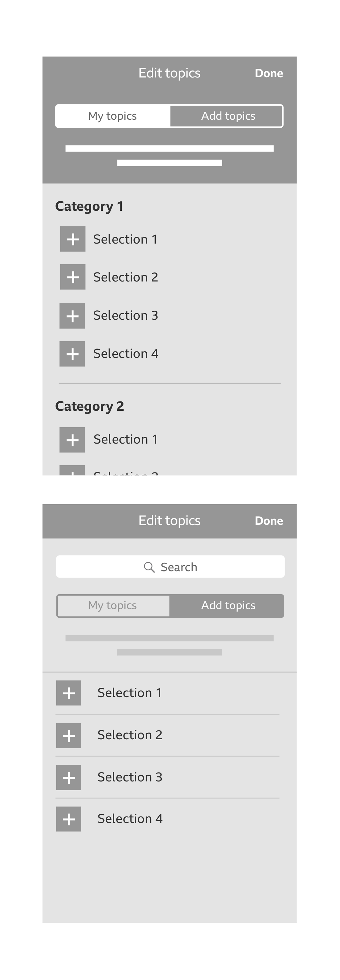This screenshot has height=980, width=340.
Task: Click plus icon beside Selection 1 in search screen
Action: pyautogui.click(x=69, y=693)
